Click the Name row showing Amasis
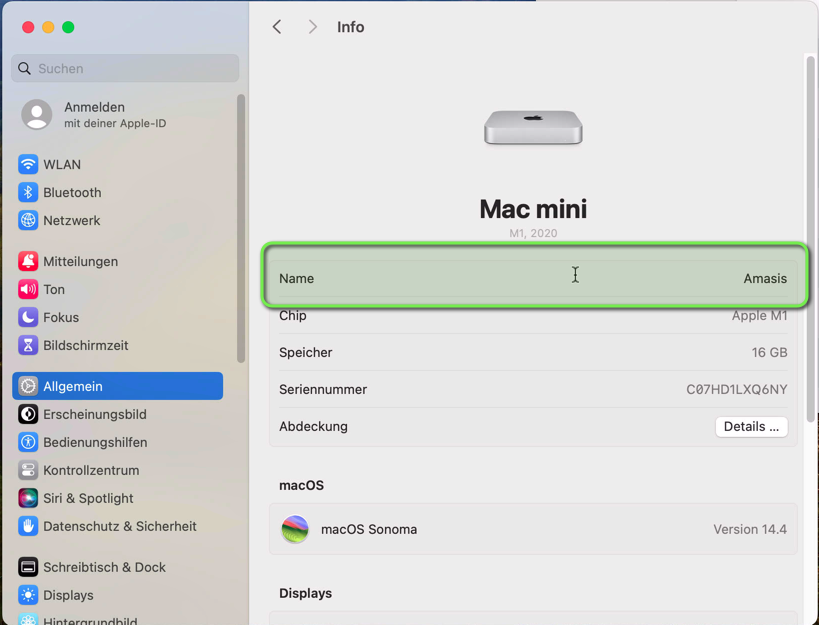 (x=533, y=278)
